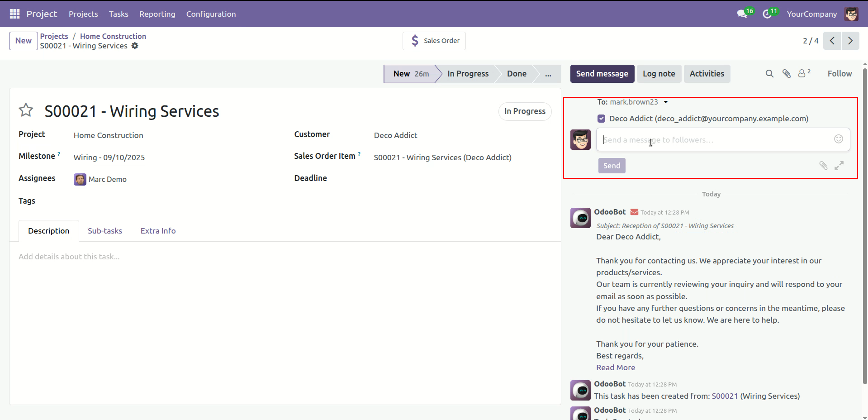
Task: Select the Description tab
Action: [x=49, y=231]
